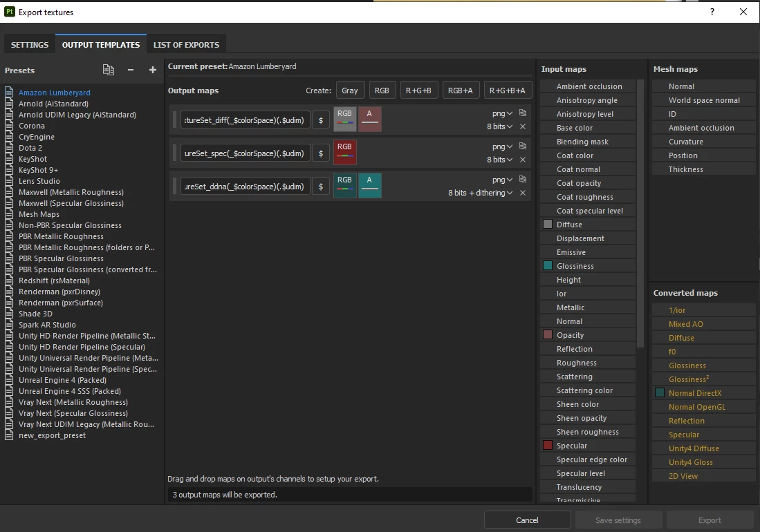Switch to the List of Exports tab

coord(186,44)
